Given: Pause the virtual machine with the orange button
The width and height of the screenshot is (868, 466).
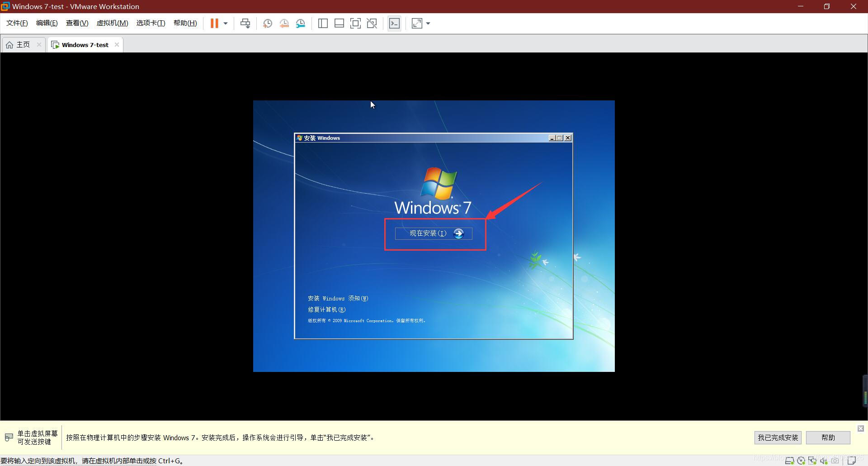Looking at the screenshot, I should tap(214, 24).
